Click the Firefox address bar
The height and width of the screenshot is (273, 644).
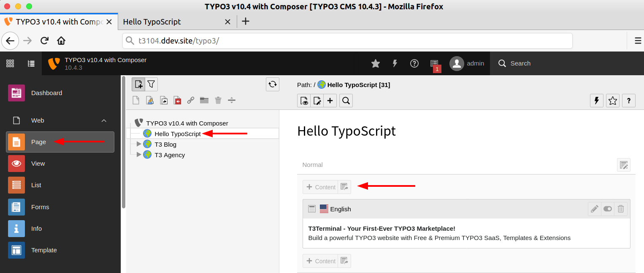(x=347, y=41)
